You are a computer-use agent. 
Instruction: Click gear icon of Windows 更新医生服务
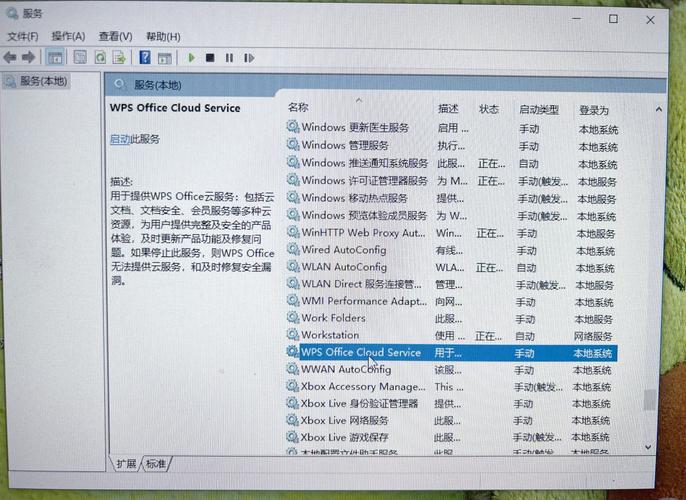[x=292, y=126]
